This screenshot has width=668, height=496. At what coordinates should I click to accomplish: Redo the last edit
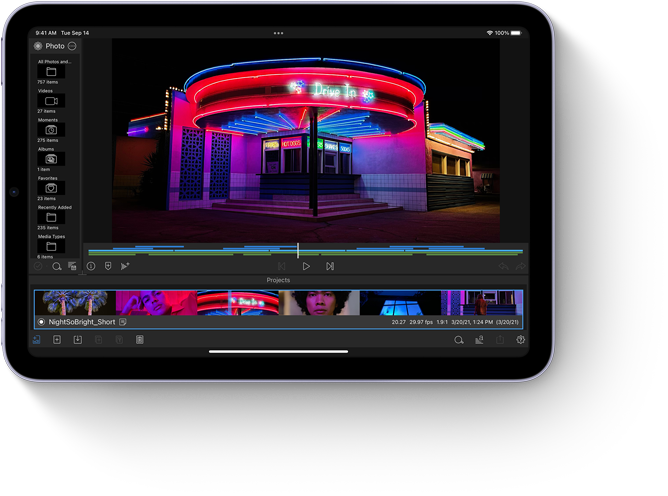point(521,266)
